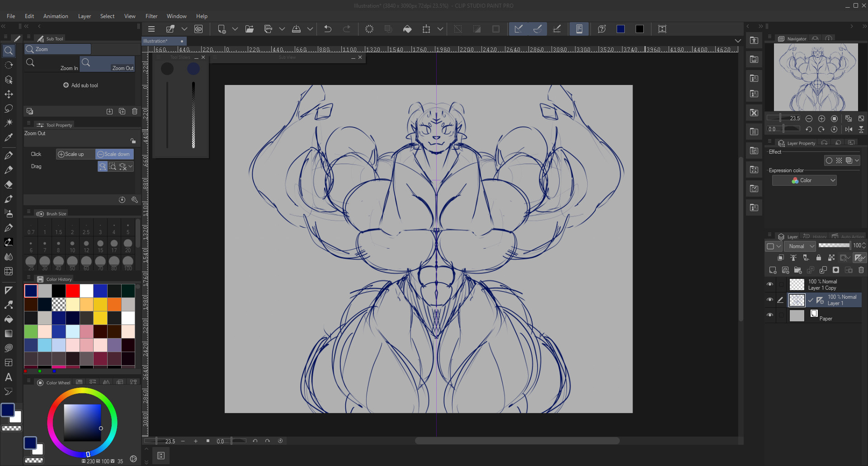Viewport: 868px width, 466px height.
Task: Select the Eyedropper tool
Action: pos(9,137)
